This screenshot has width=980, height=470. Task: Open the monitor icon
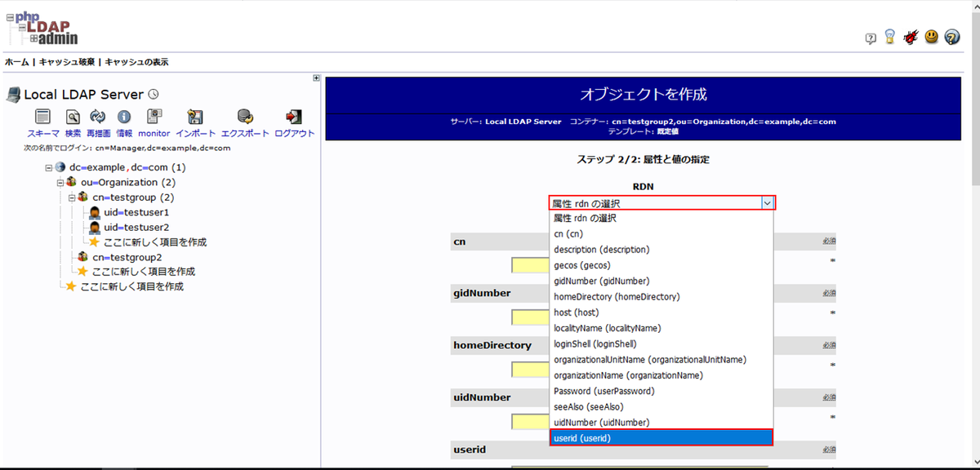(x=154, y=117)
